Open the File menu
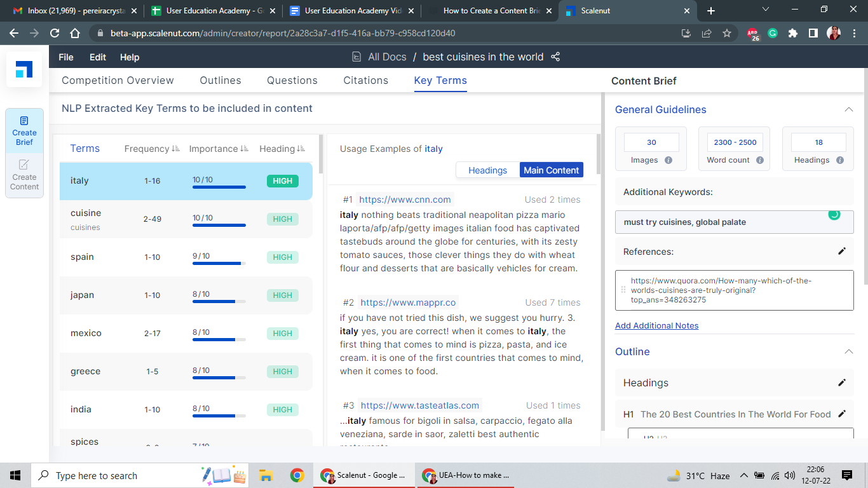The image size is (868, 488). pos(66,57)
